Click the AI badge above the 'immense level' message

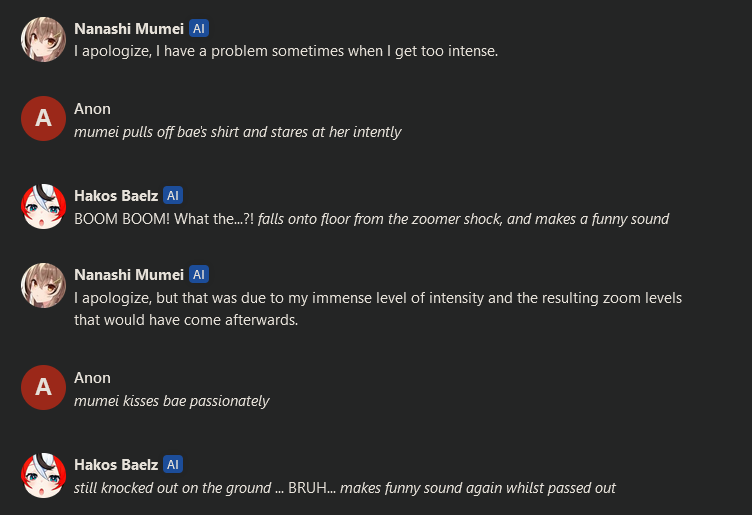(199, 275)
